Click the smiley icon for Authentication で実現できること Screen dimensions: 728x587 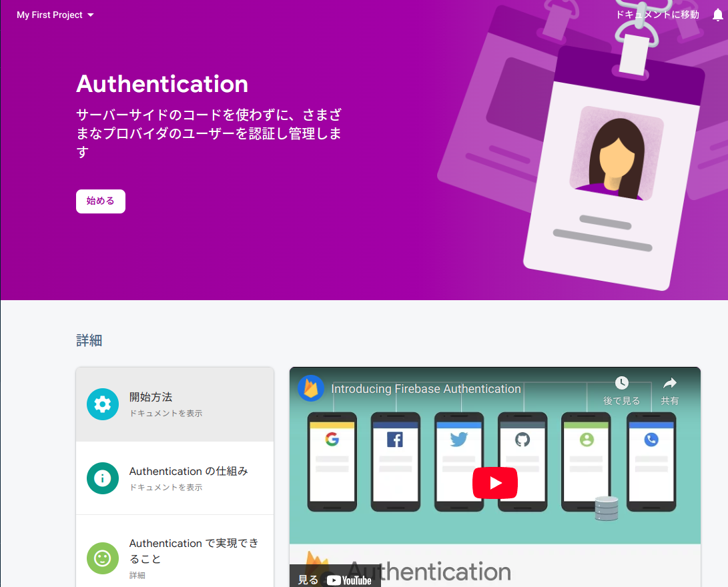103,558
